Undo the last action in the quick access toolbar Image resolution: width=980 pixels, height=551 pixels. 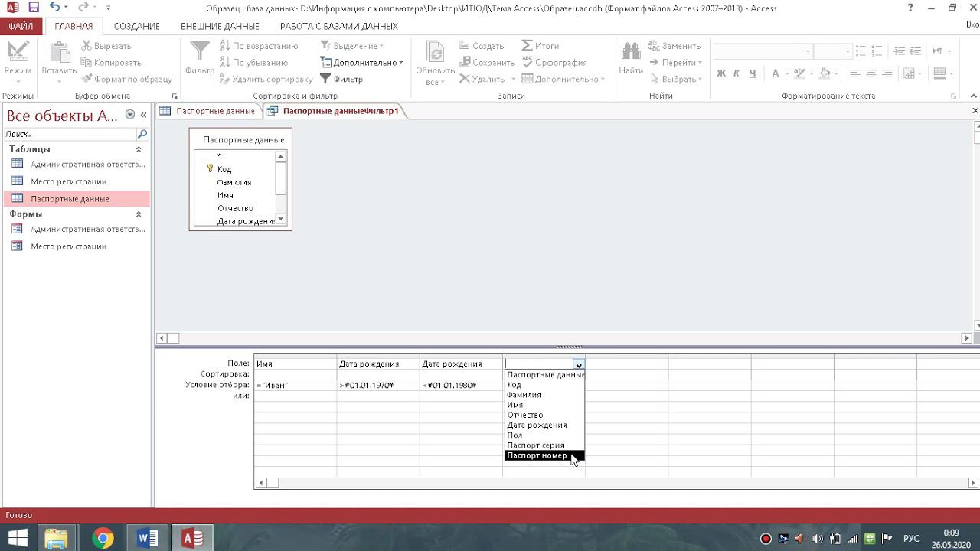pyautogui.click(x=54, y=8)
